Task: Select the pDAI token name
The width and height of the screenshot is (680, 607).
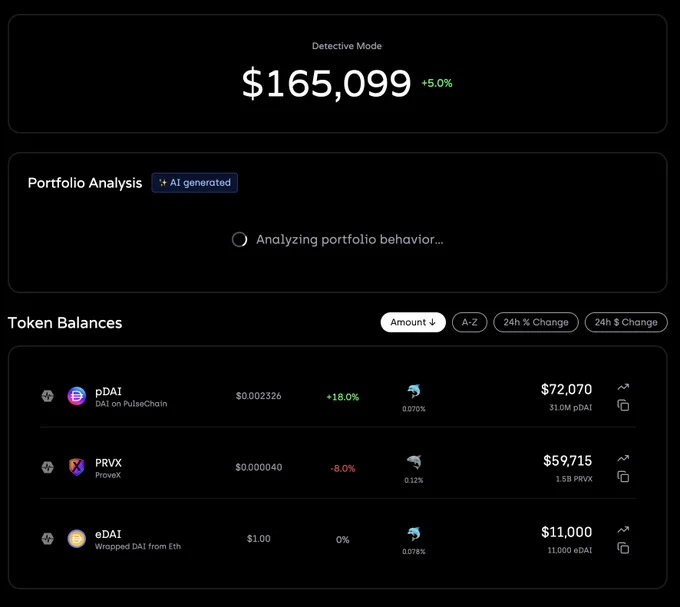Action: click(x=108, y=391)
